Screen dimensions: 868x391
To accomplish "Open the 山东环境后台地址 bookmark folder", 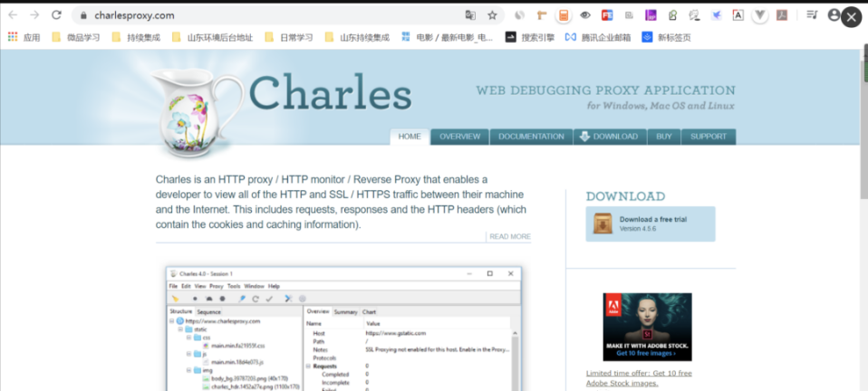I will pyautogui.click(x=213, y=38).
